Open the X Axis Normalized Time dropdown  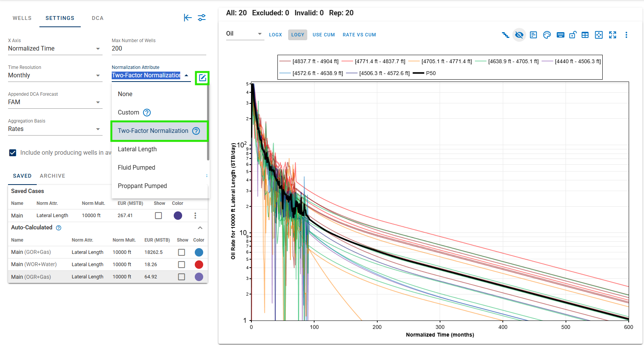coord(55,49)
